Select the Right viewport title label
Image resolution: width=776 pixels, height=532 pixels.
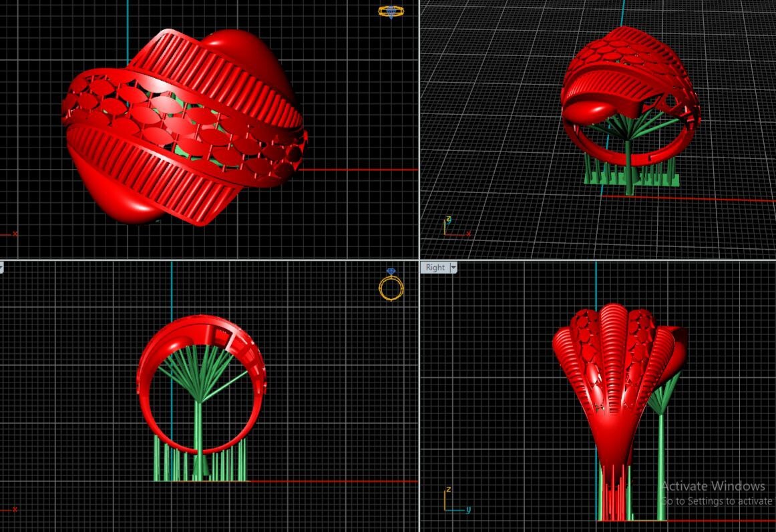435,267
